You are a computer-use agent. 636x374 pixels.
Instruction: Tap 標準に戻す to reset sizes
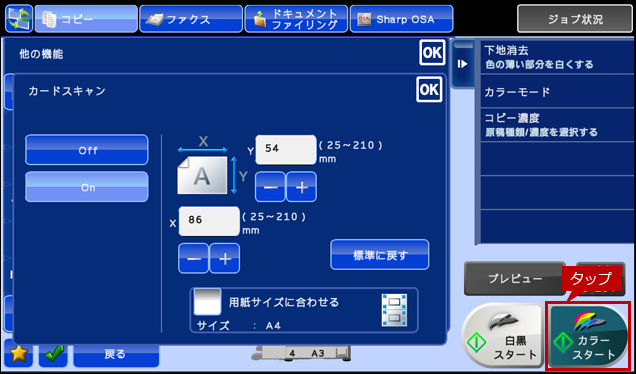[380, 255]
